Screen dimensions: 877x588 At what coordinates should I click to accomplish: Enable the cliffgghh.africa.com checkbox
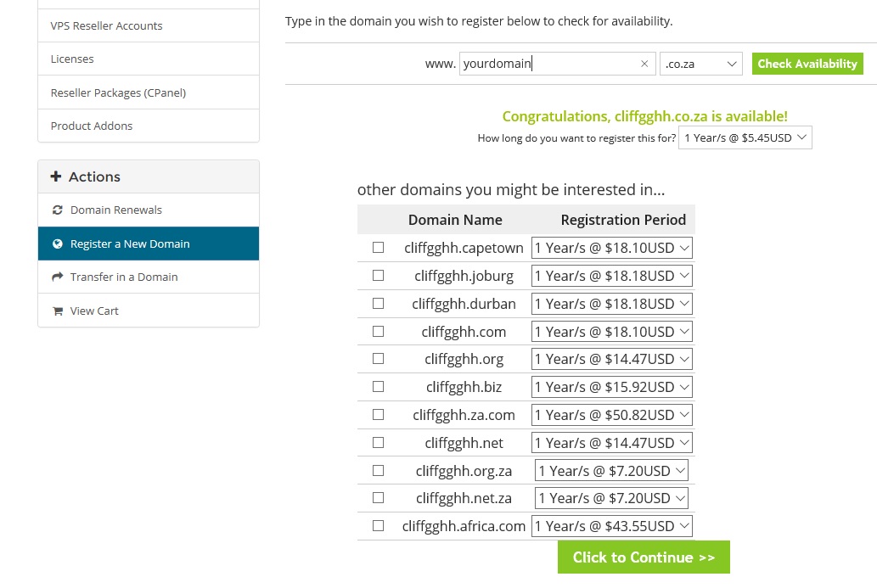[x=378, y=525]
